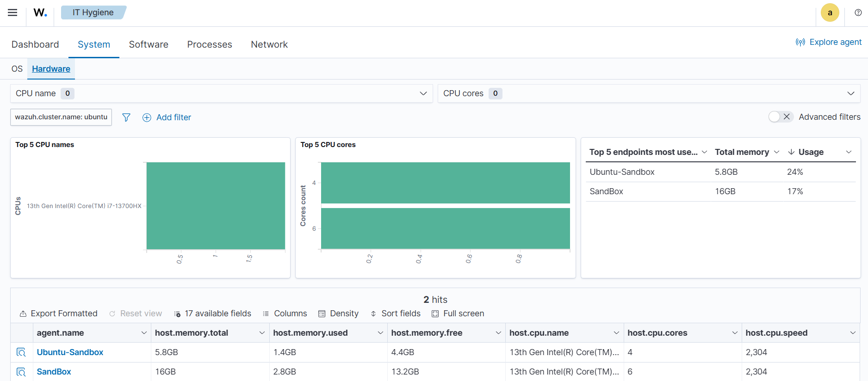This screenshot has height=381, width=868.
Task: Sort by Usage column header
Action: tap(810, 152)
